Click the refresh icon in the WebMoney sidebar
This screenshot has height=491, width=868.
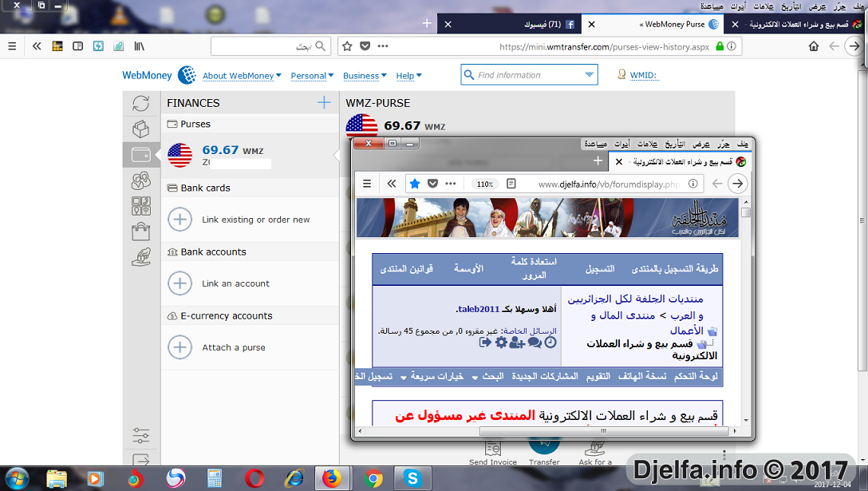pyautogui.click(x=140, y=104)
